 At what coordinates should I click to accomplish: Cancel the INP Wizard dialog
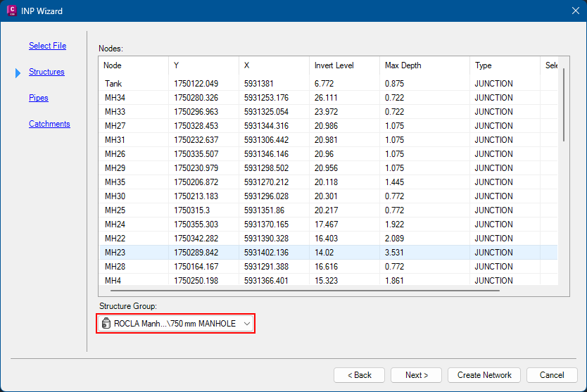552,375
